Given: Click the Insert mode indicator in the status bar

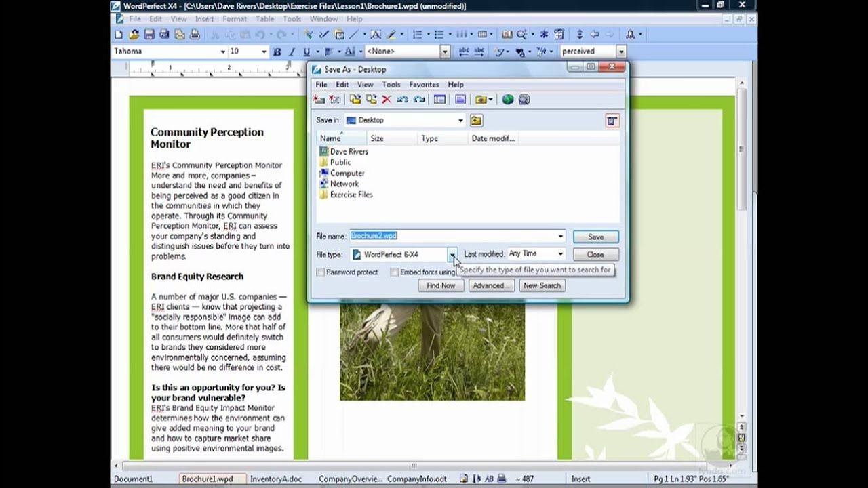Looking at the screenshot, I should click(x=581, y=479).
